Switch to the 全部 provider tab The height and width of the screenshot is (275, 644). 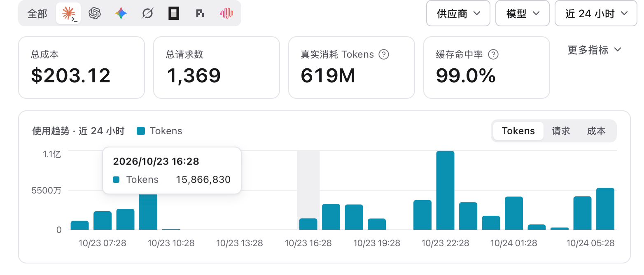coord(37,14)
